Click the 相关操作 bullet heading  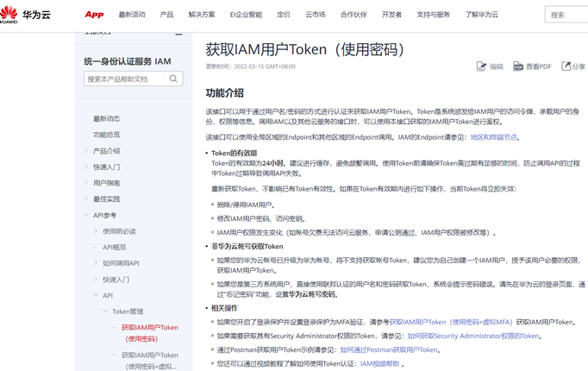(x=224, y=308)
